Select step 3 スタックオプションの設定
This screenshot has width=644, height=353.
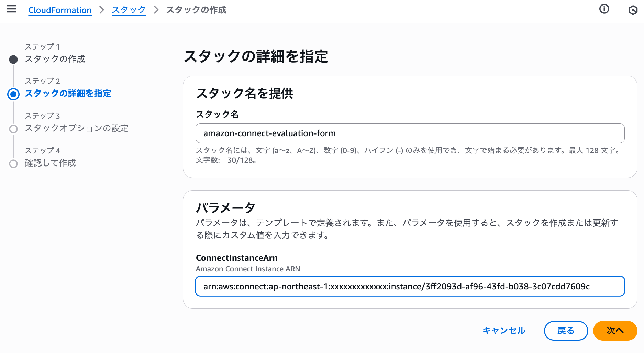[77, 128]
